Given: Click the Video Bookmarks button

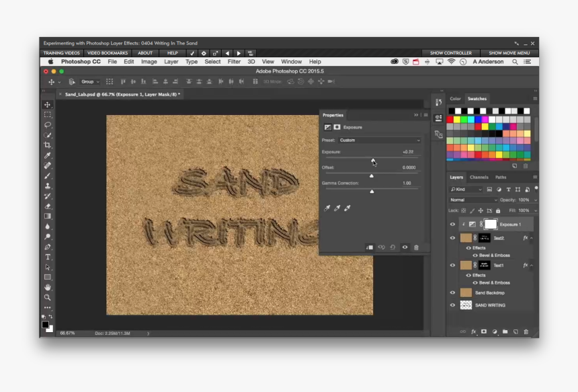Looking at the screenshot, I should pos(108,52).
